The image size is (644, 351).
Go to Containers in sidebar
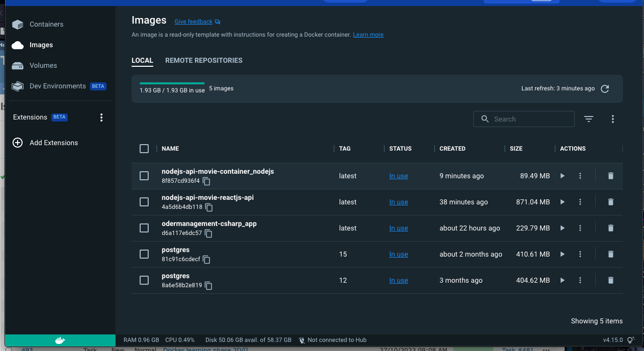click(x=46, y=24)
